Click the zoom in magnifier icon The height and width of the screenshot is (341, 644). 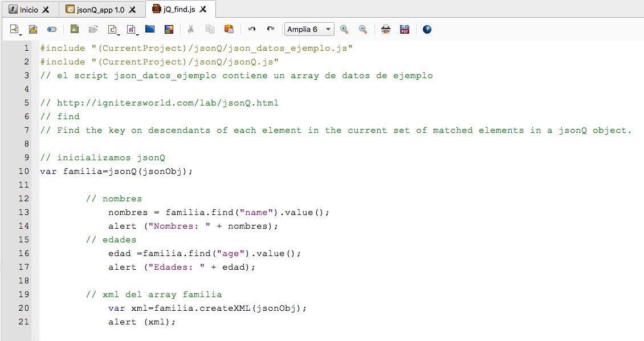tap(344, 29)
